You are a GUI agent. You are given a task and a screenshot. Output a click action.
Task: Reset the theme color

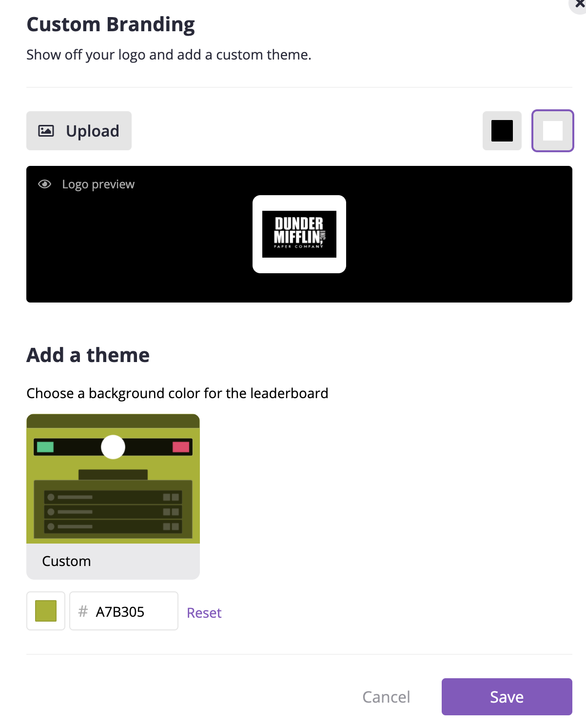tap(204, 613)
